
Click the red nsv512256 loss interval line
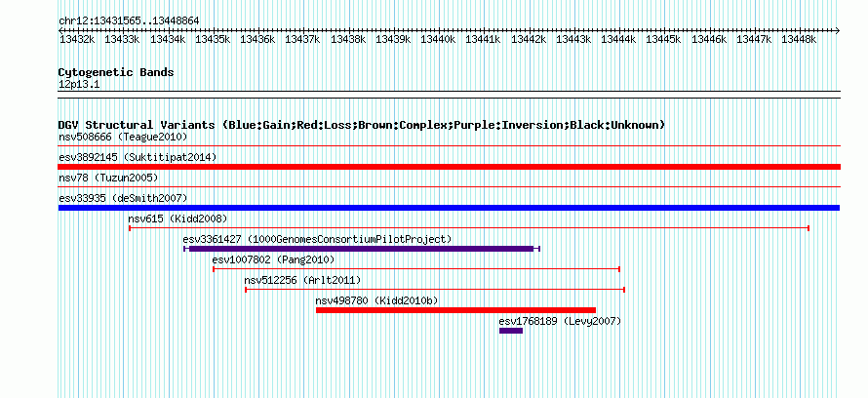tap(435, 290)
